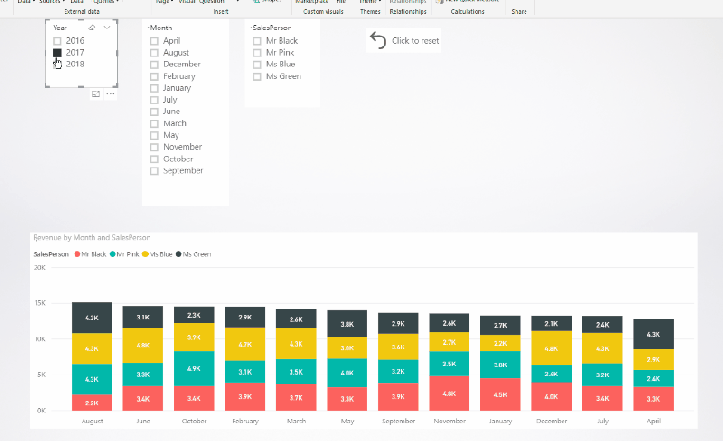Click the dark Ms Green segment of April bar
Screen dimensions: 723x441
coord(654,334)
